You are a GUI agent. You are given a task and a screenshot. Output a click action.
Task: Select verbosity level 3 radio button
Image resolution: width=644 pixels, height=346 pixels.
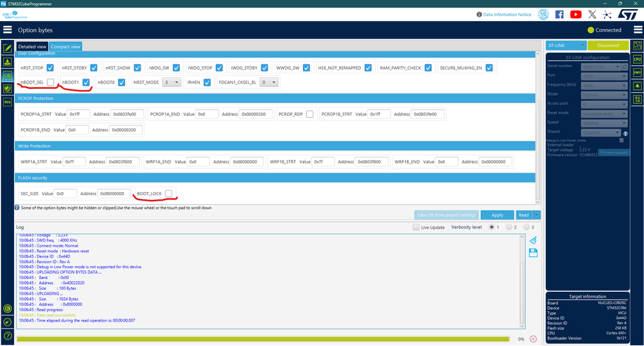click(x=527, y=227)
